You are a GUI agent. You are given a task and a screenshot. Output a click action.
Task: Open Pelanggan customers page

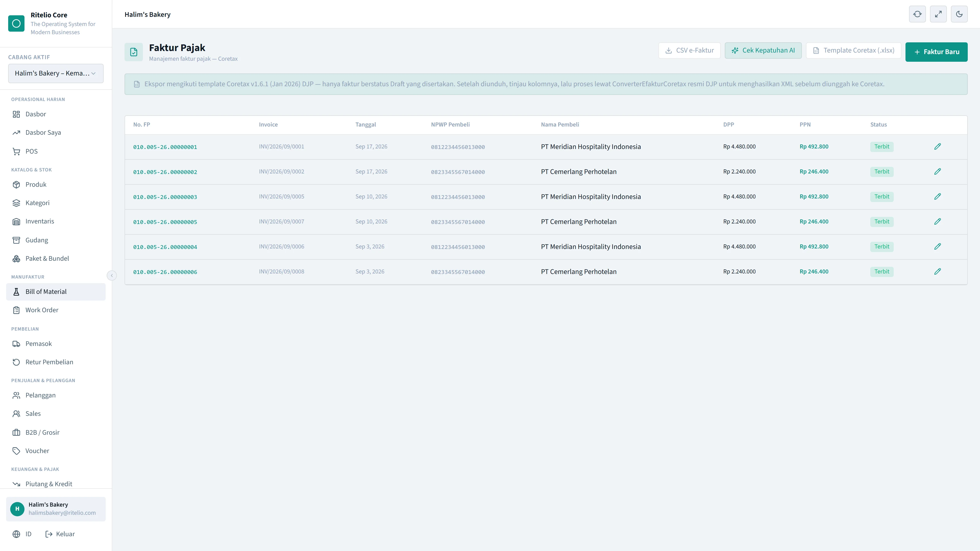[56, 395]
